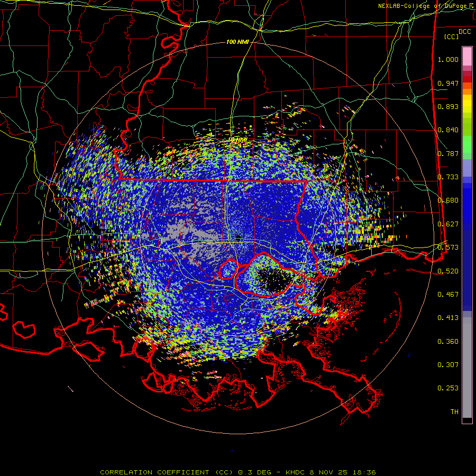Click the 0.840 color scale value
Viewport: 476px width, 476px height.
[x=448, y=130]
